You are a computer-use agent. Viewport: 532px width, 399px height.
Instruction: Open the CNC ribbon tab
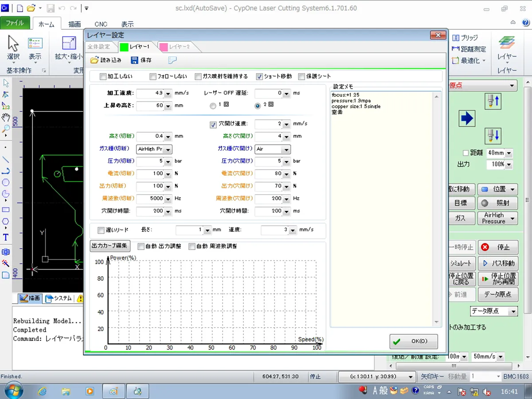click(x=101, y=24)
